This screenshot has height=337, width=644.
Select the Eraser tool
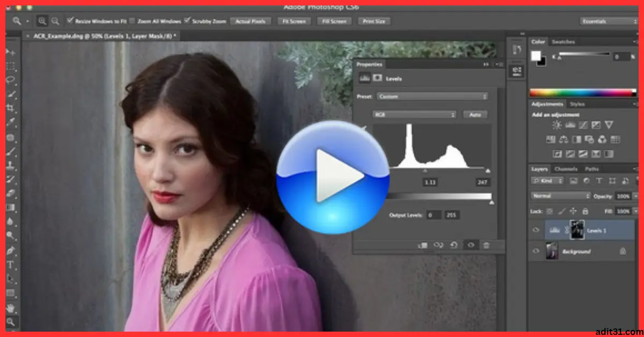pos(10,194)
